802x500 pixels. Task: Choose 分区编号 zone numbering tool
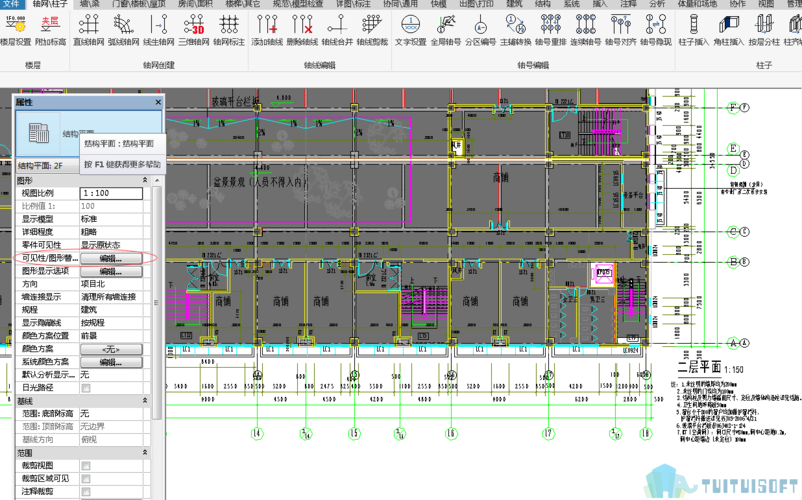(480, 31)
